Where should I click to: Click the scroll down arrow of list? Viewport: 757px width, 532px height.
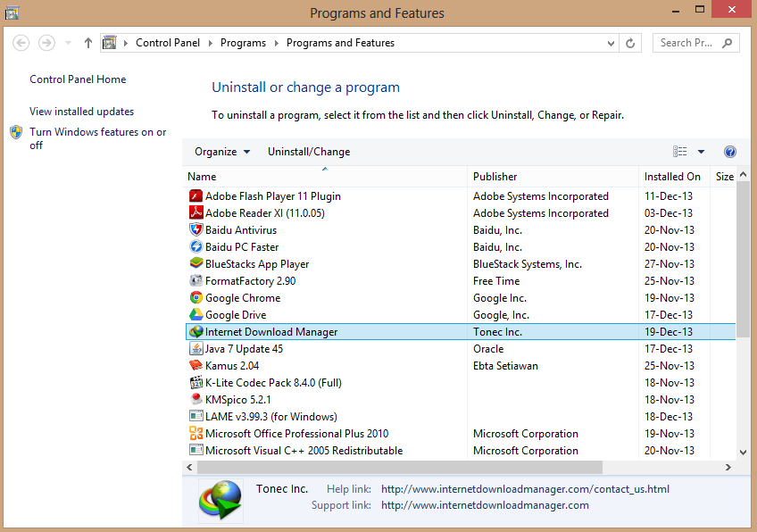743,453
